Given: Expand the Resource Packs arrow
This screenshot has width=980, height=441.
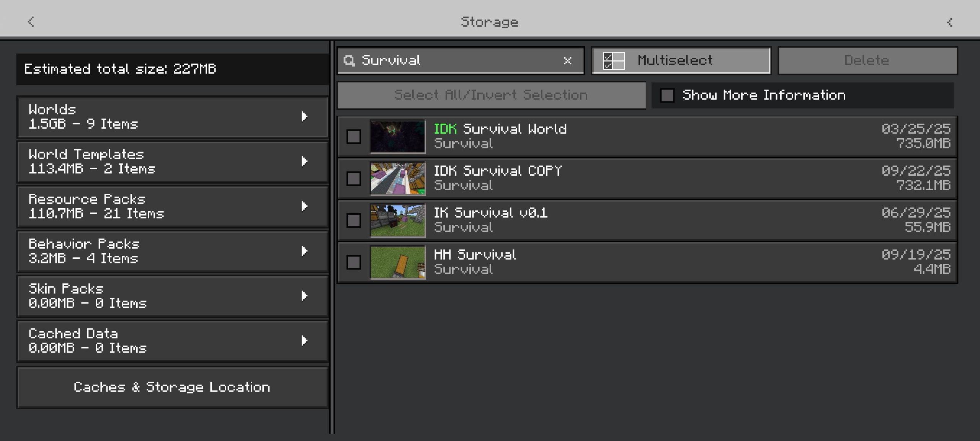Looking at the screenshot, I should click(304, 206).
